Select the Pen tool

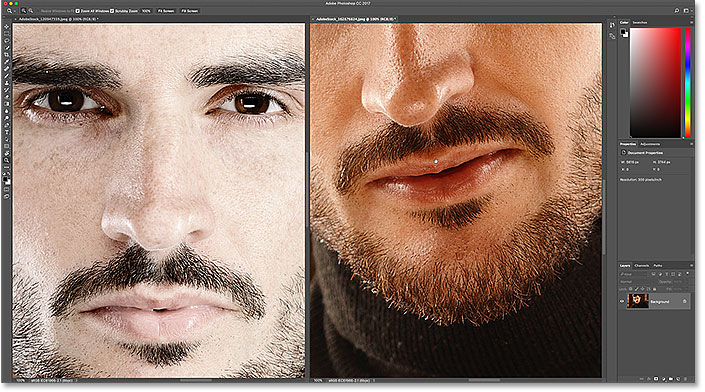[6, 125]
